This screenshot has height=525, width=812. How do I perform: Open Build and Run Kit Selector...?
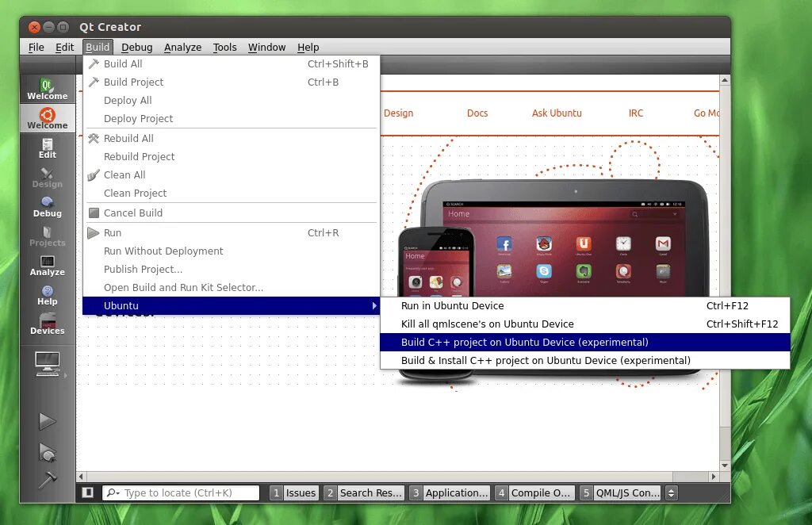click(x=231, y=287)
